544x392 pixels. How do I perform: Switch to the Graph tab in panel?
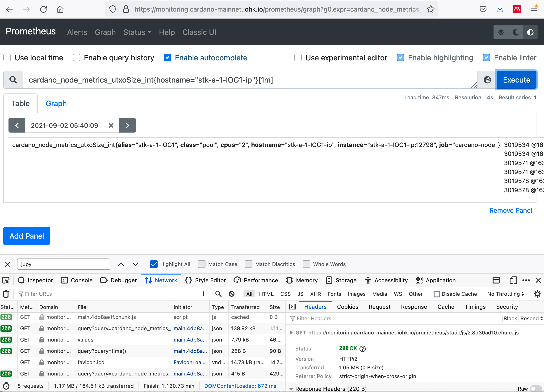56,103
